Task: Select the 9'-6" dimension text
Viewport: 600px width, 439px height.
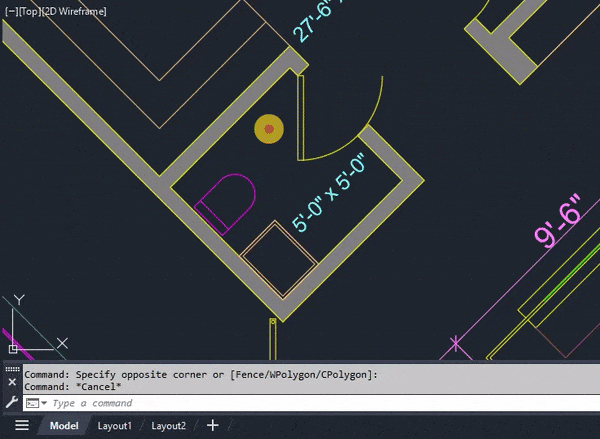Action: click(557, 221)
